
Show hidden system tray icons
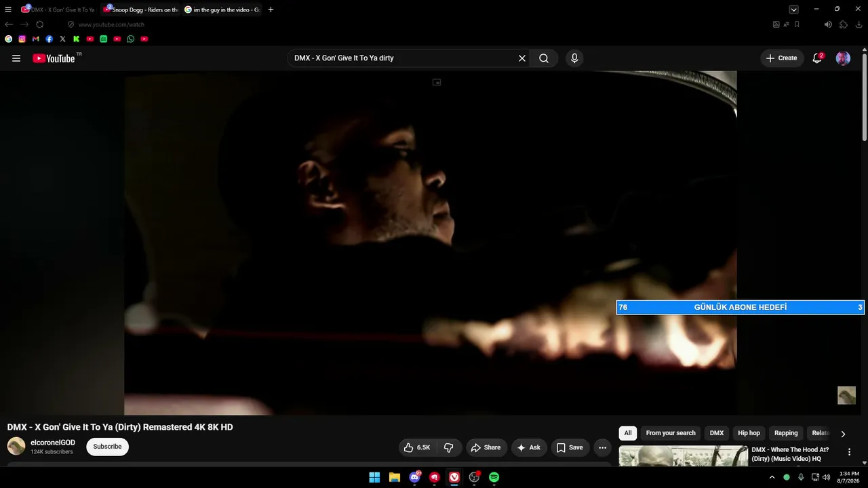[772, 477]
